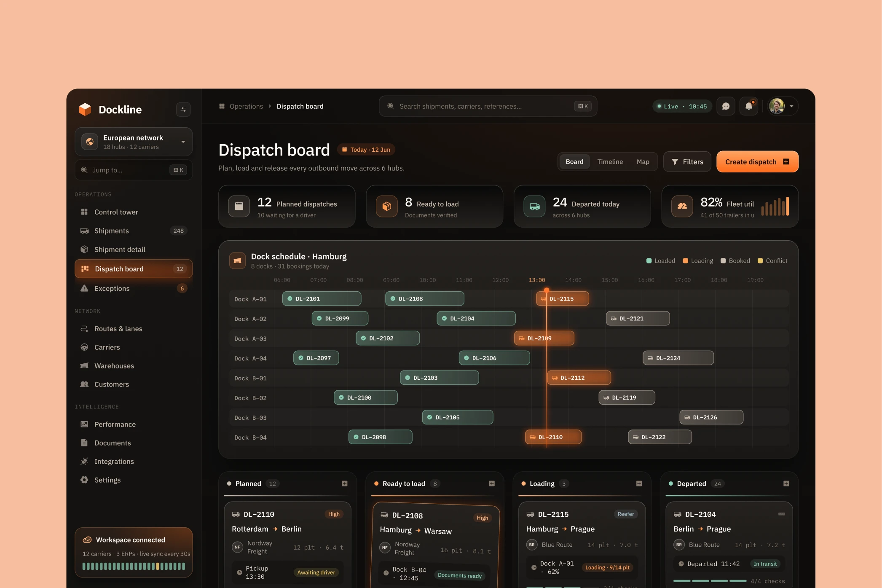This screenshot has height=588, width=882.
Task: Open the Control tower page
Action: [134, 212]
